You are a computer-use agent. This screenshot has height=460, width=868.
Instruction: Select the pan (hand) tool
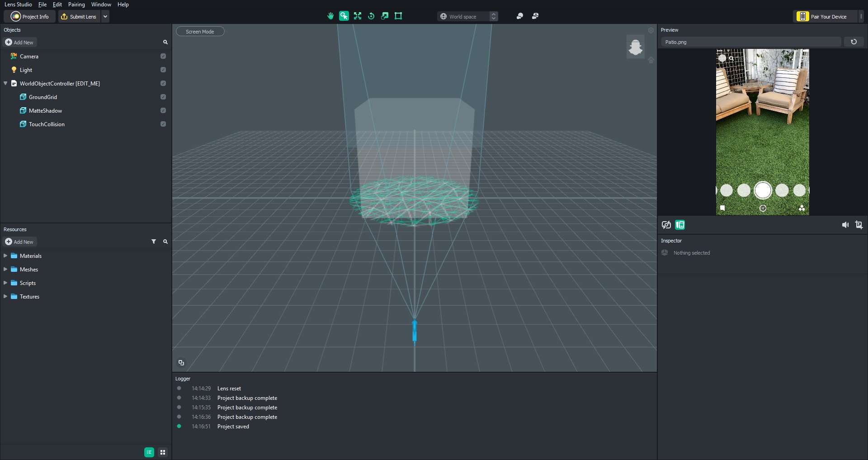pos(330,16)
